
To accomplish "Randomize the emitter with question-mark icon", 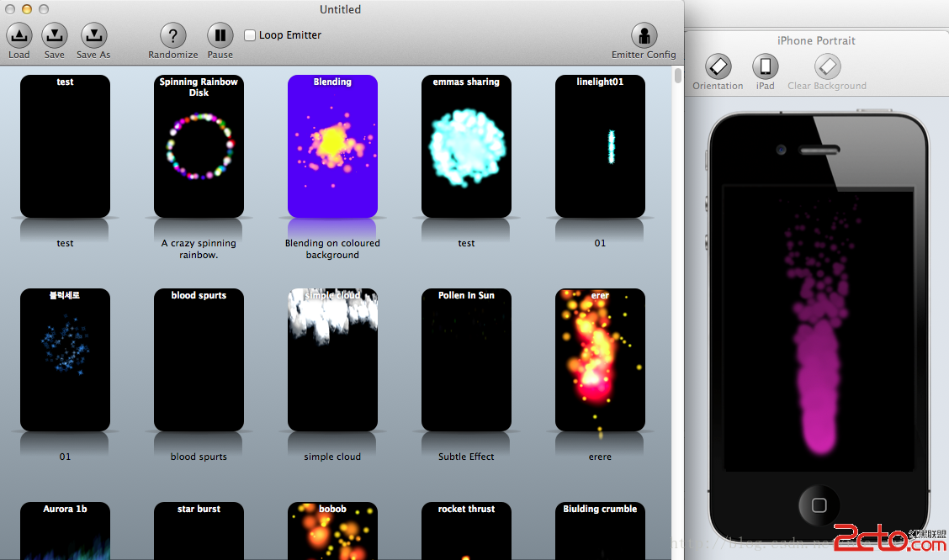I will 172,35.
